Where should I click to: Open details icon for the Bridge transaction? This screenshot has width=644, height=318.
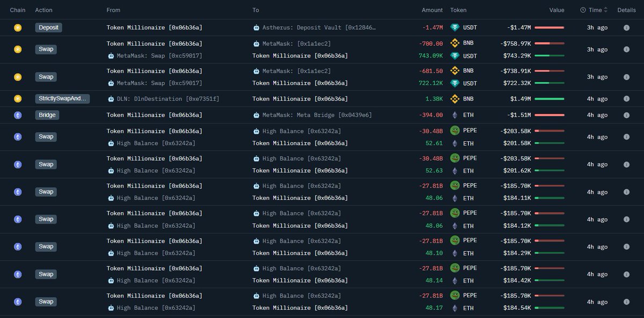(x=626, y=115)
